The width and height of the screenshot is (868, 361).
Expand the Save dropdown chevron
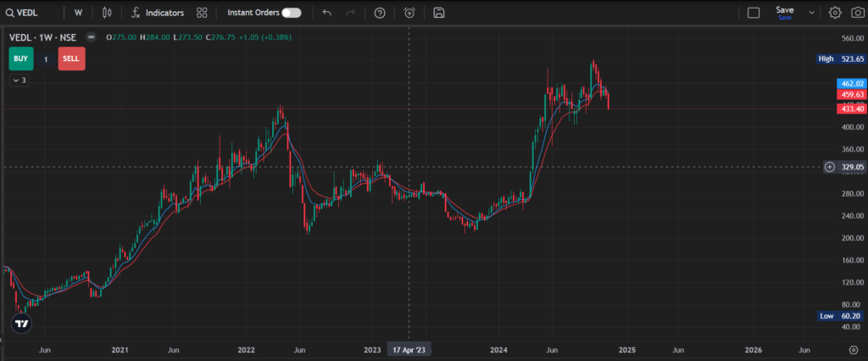[812, 13]
